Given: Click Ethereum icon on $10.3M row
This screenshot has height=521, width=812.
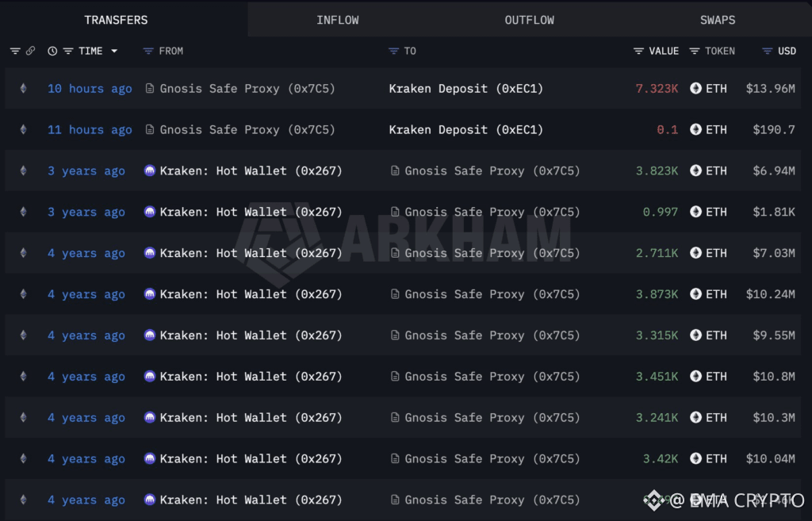Looking at the screenshot, I should click(23, 417).
